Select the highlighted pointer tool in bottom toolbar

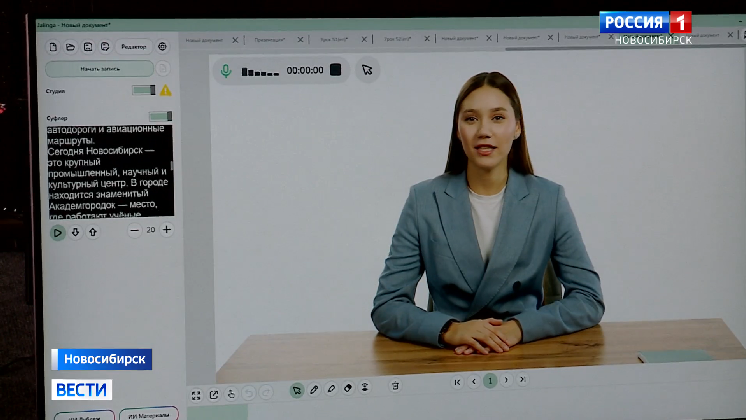coord(297,391)
